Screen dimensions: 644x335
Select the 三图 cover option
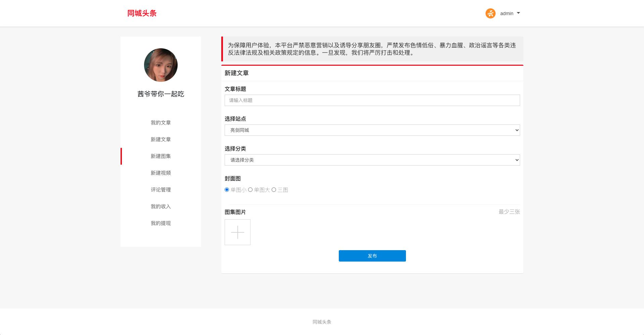pyautogui.click(x=274, y=190)
